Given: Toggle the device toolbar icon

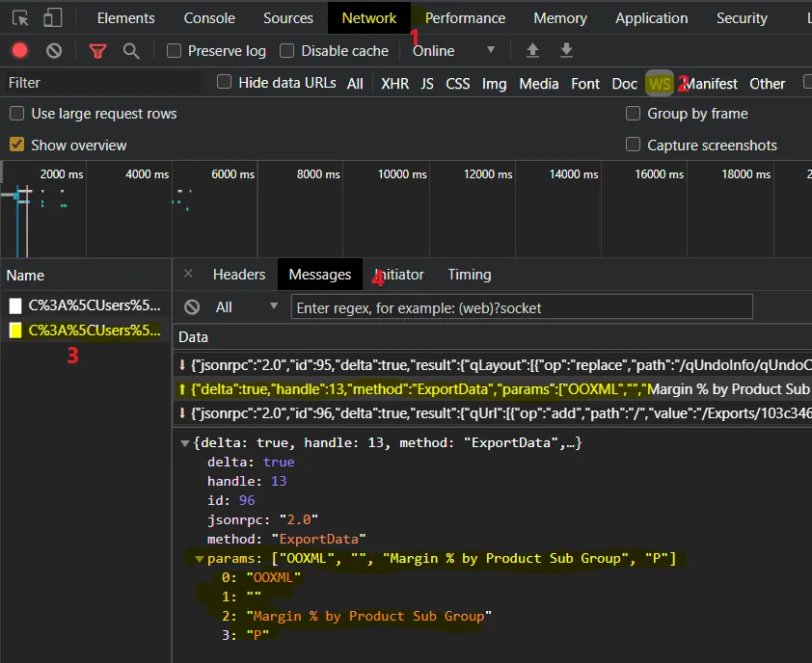Looking at the screenshot, I should click(53, 17).
